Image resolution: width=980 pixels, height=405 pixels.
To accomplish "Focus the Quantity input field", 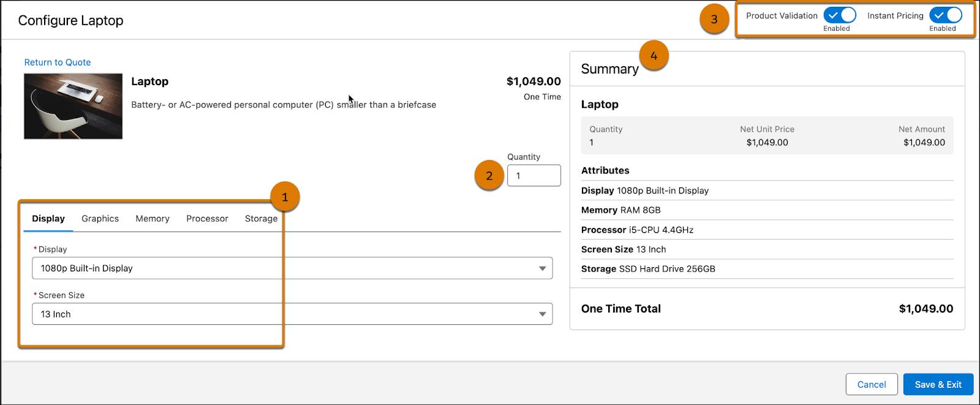I will [x=533, y=176].
